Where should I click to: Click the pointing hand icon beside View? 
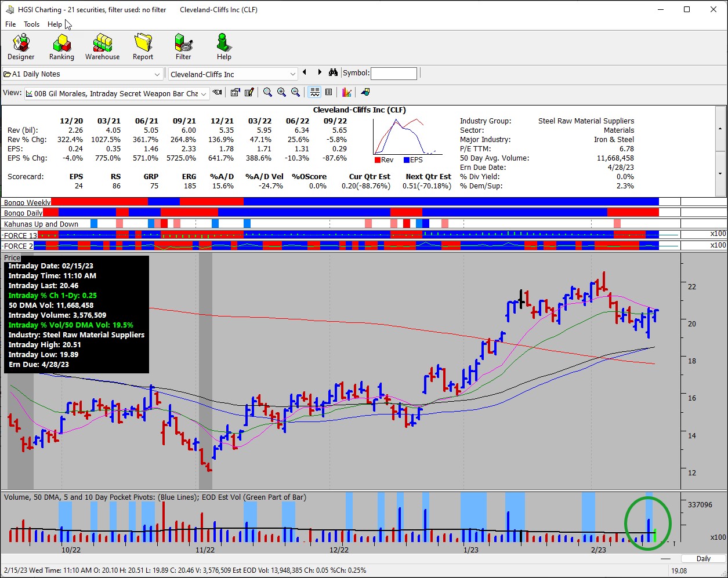coord(217,93)
